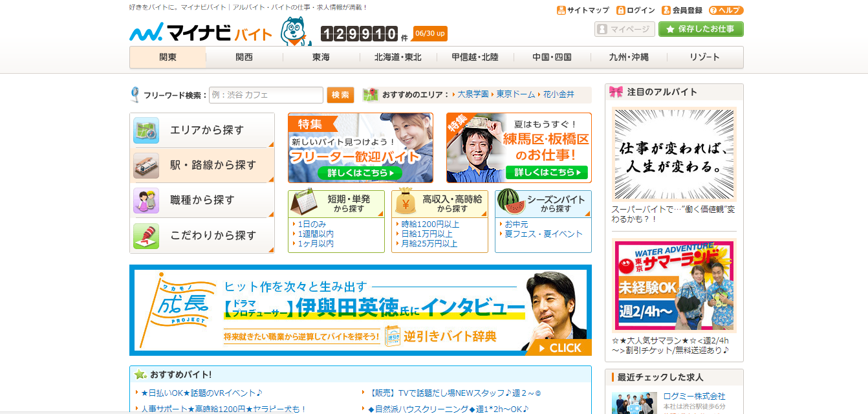This screenshot has height=414, width=868.
Task: Open 保存したお仕事 saved jobs button
Action: point(700,29)
